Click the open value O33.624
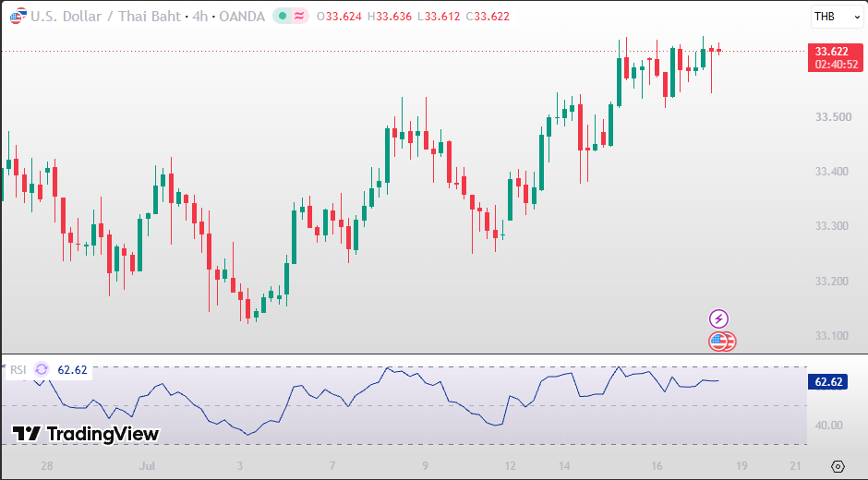Screen dimensions: 868x480 pos(339,16)
